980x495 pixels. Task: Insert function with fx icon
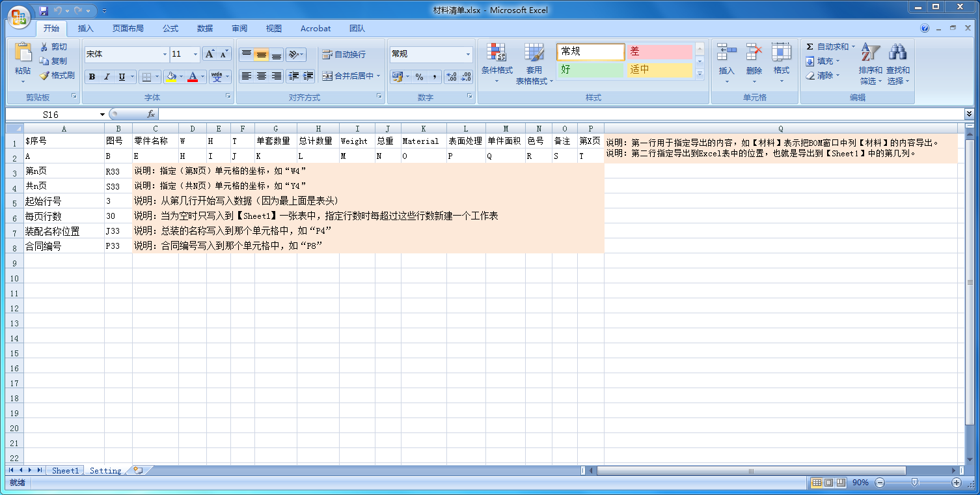151,114
